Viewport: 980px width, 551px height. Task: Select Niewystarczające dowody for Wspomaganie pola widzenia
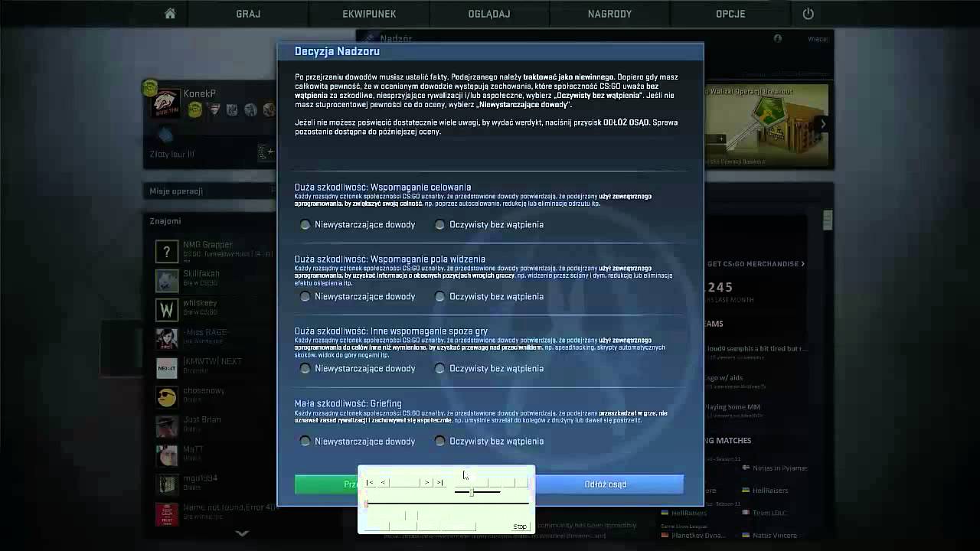[305, 297]
